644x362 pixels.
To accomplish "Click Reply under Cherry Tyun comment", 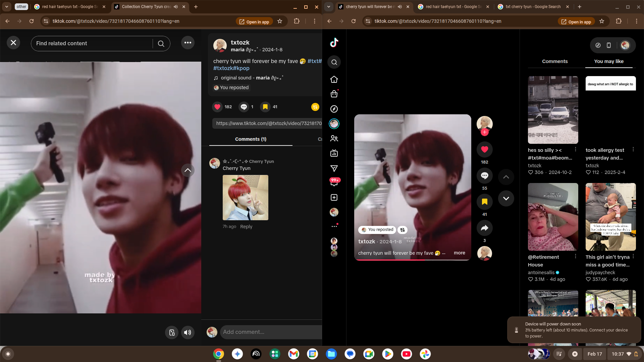I will click(x=246, y=227).
